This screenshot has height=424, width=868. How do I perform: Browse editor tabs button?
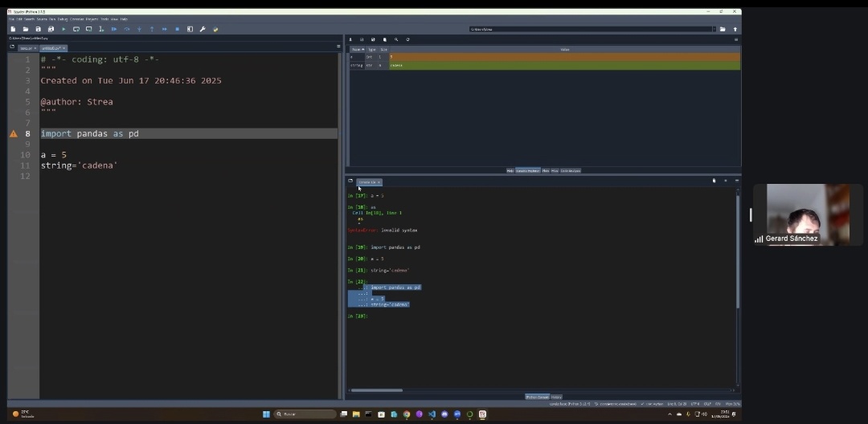[12, 47]
